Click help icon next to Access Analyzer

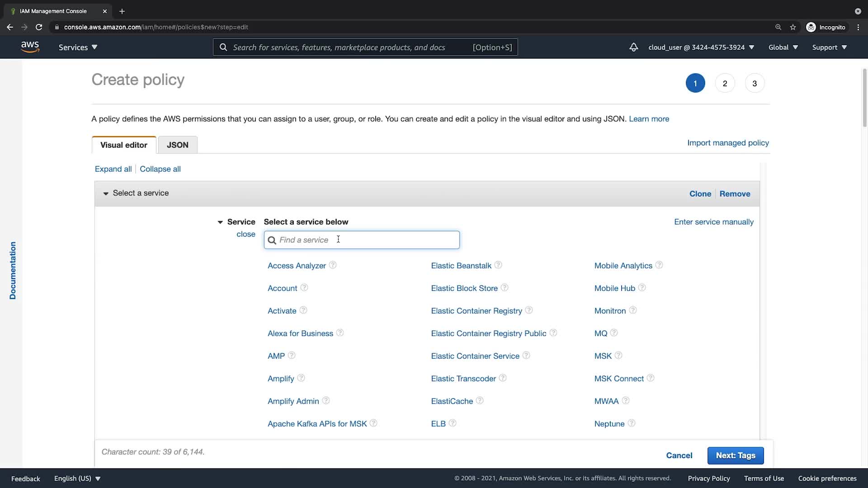tap(333, 265)
